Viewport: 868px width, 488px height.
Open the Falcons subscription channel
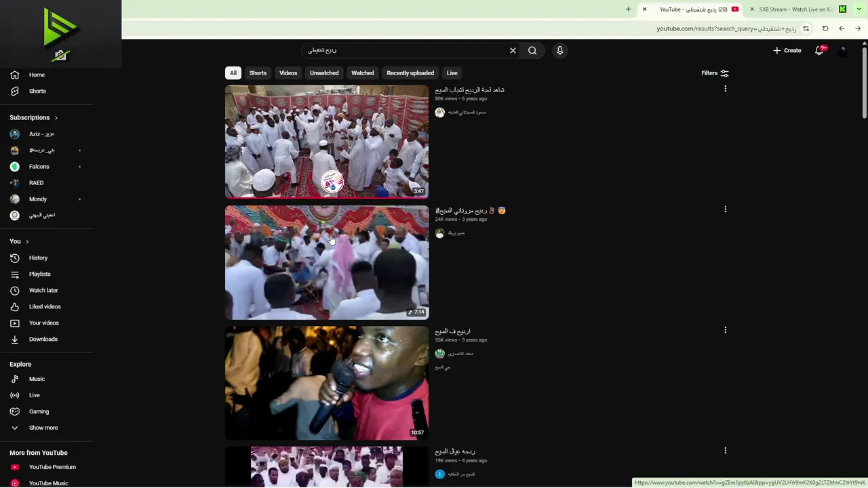coord(39,167)
